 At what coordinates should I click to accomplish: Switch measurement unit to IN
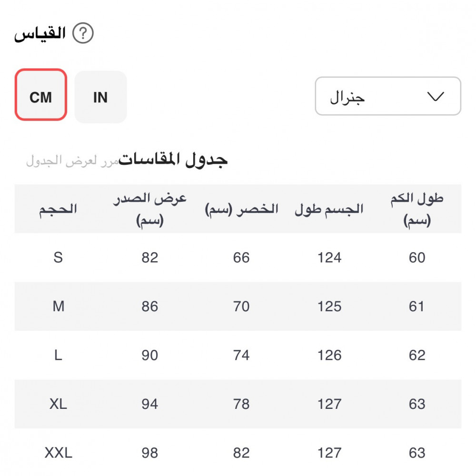point(100,97)
